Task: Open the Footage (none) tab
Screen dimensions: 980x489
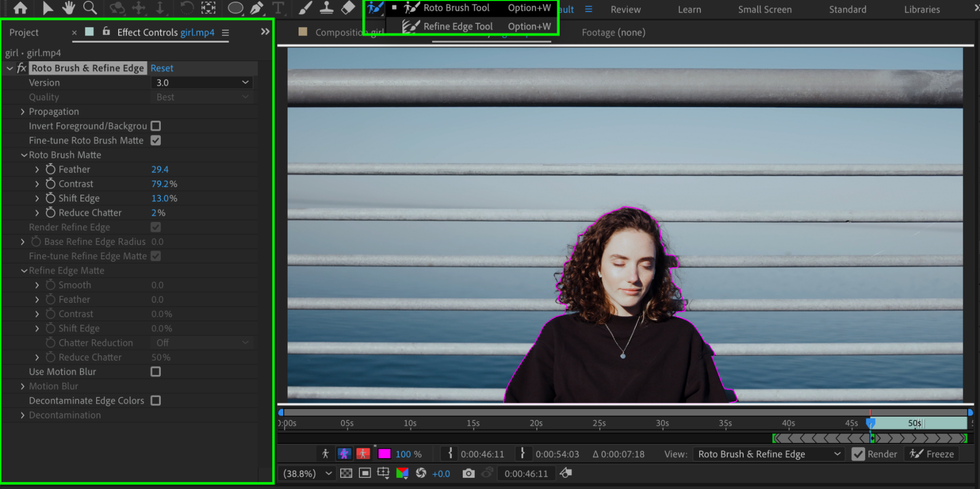Action: pyautogui.click(x=613, y=32)
